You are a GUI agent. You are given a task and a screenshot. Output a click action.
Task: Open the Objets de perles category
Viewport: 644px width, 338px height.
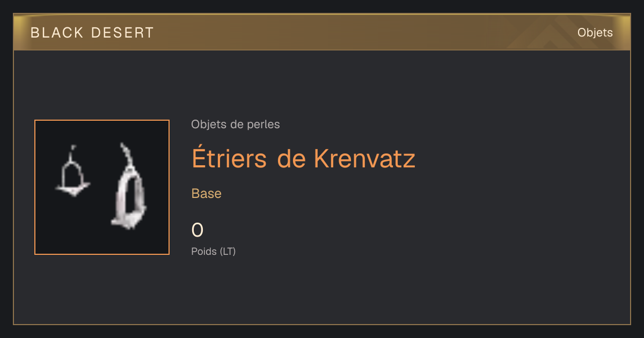coord(236,124)
